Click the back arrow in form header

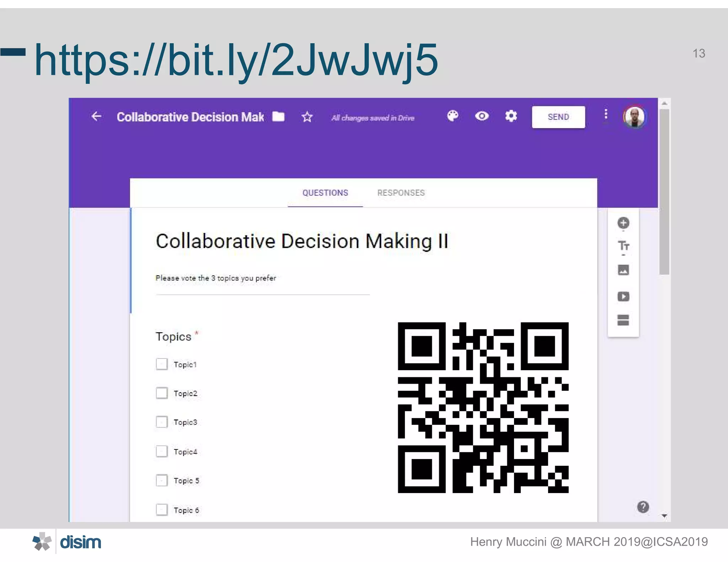tap(96, 117)
